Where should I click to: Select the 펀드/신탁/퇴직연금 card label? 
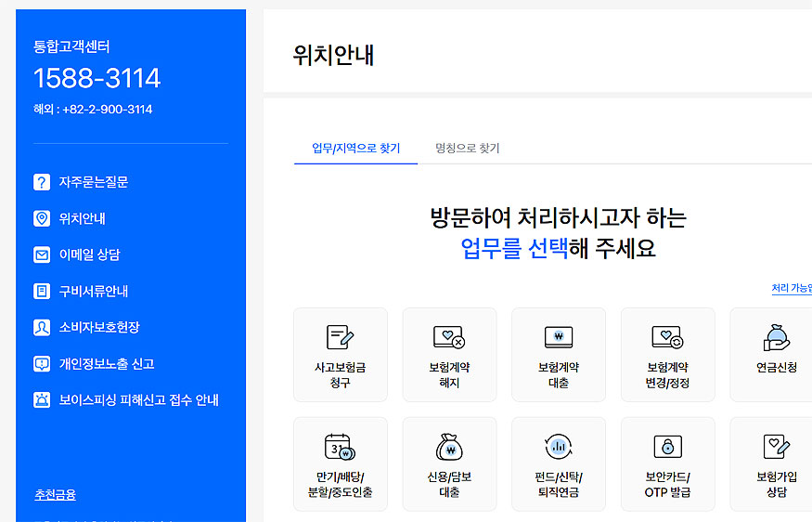tap(559, 484)
